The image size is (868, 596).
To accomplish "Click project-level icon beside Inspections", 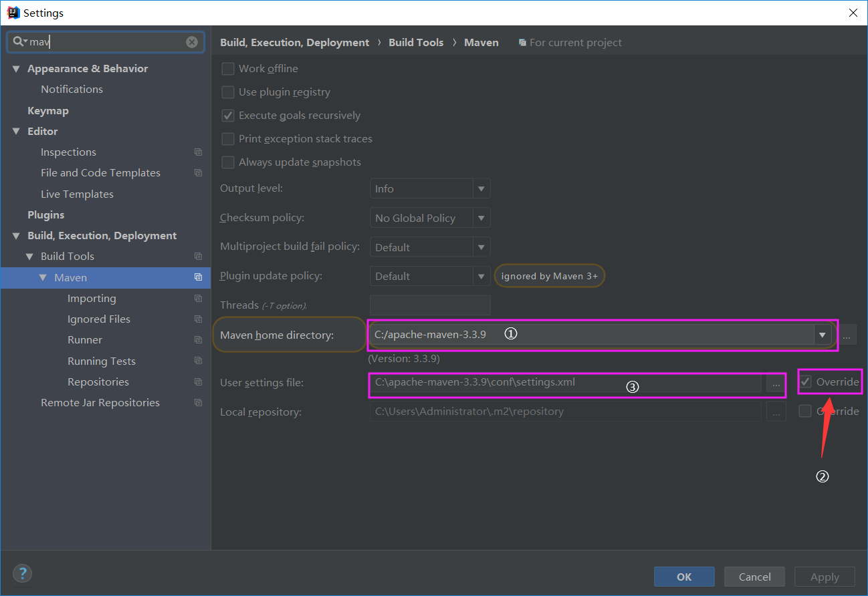I will click(198, 152).
